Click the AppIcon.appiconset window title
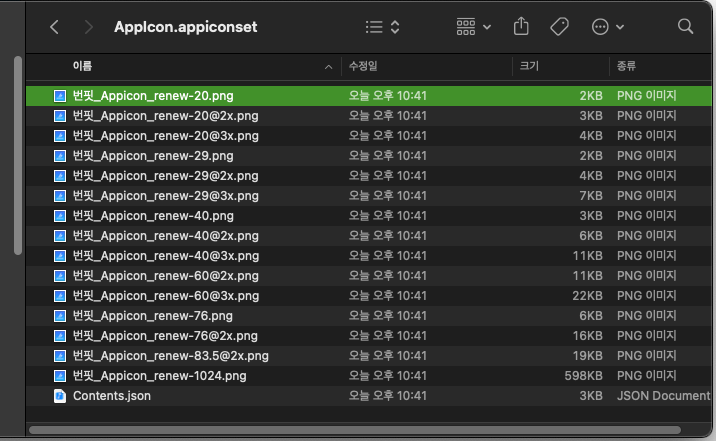 (185, 27)
